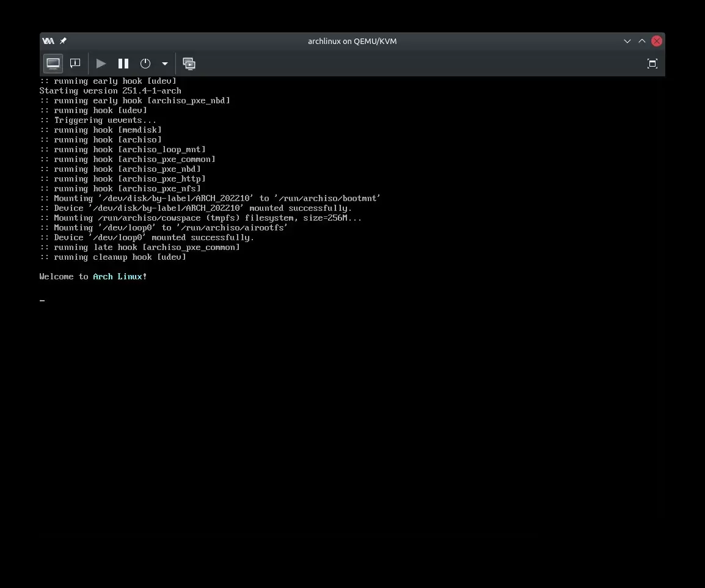Click the "running cleanup hook [udev]" line

tap(113, 257)
